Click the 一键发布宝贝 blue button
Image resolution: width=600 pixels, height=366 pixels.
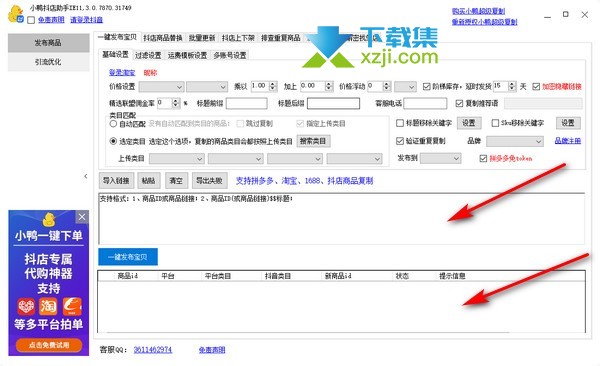[128, 257]
